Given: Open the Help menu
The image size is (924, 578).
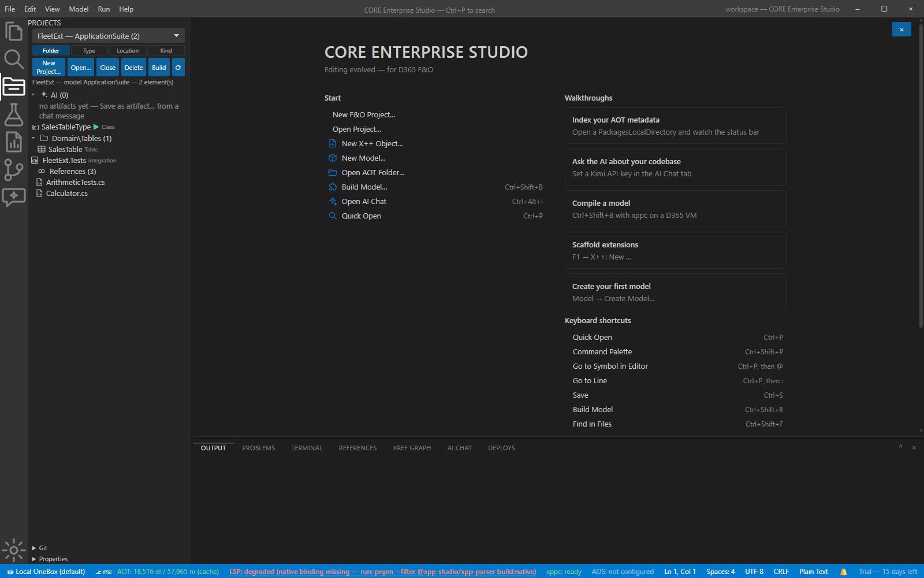Looking at the screenshot, I should click(x=126, y=9).
